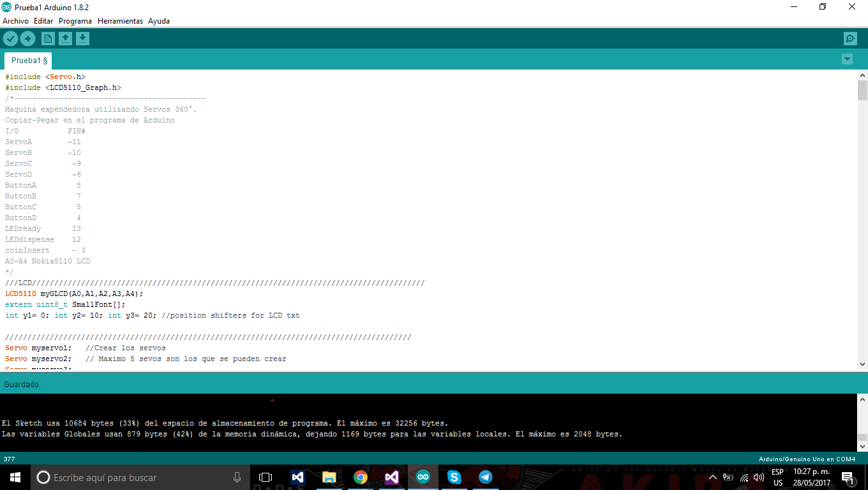
Task: Click the 'ButtonA 8' comment line
Action: (43, 185)
